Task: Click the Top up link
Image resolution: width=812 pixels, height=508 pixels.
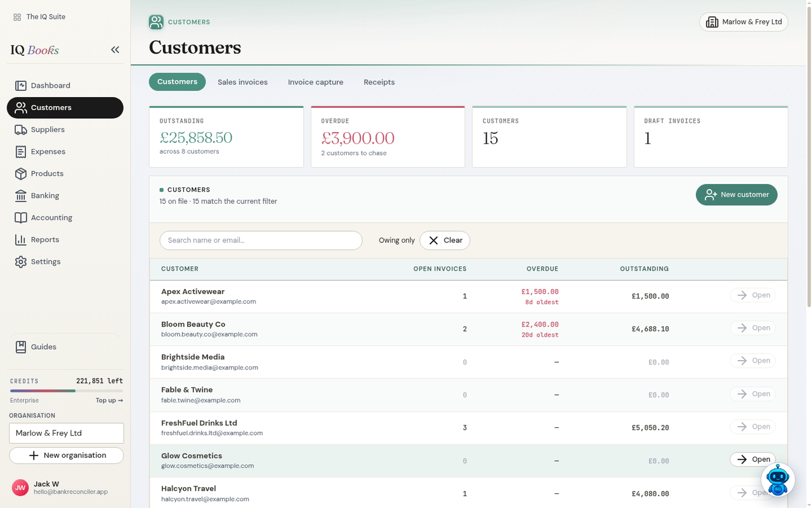Action: click(109, 401)
